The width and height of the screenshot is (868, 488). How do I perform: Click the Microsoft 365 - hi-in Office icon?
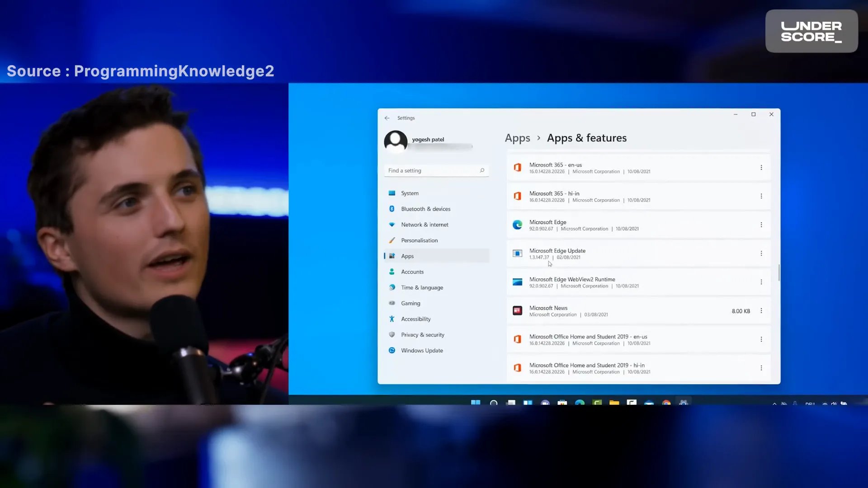tap(517, 196)
